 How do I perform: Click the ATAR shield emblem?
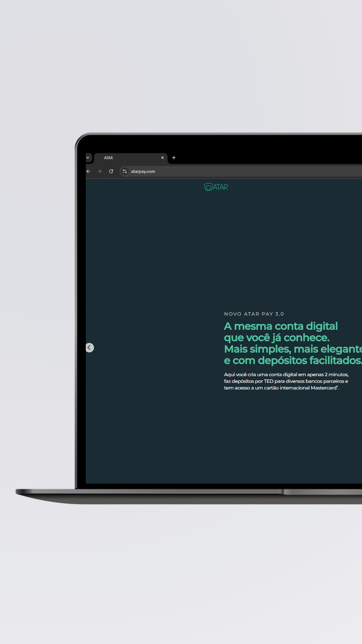[x=208, y=187]
